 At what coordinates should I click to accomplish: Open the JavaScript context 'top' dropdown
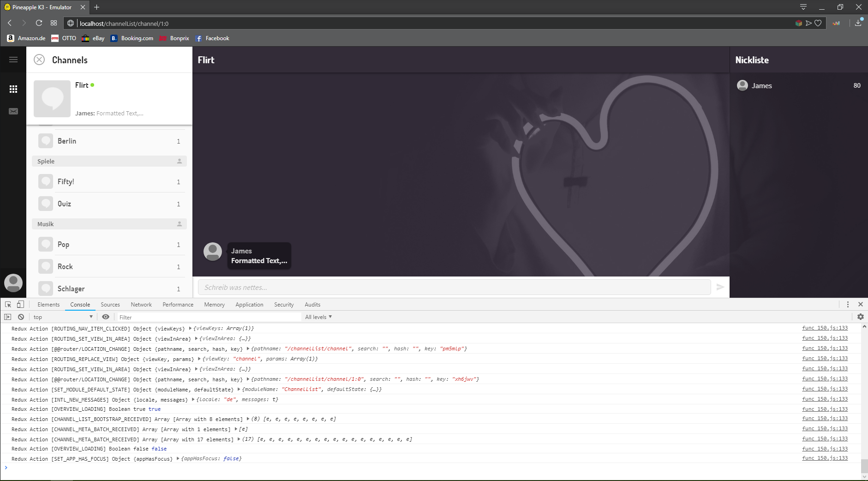tap(63, 317)
